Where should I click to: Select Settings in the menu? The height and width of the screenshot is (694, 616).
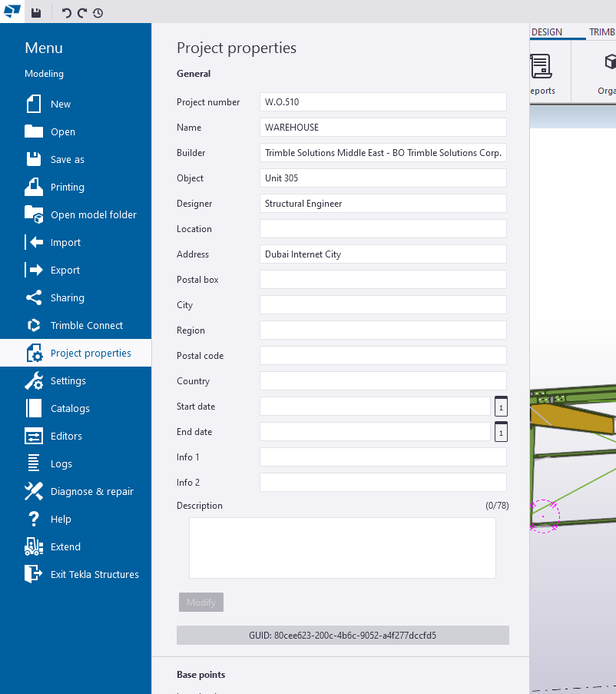coord(75,380)
